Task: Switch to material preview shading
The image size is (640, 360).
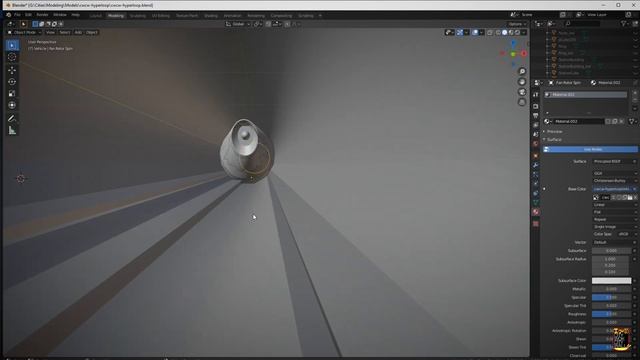Action: [511, 32]
